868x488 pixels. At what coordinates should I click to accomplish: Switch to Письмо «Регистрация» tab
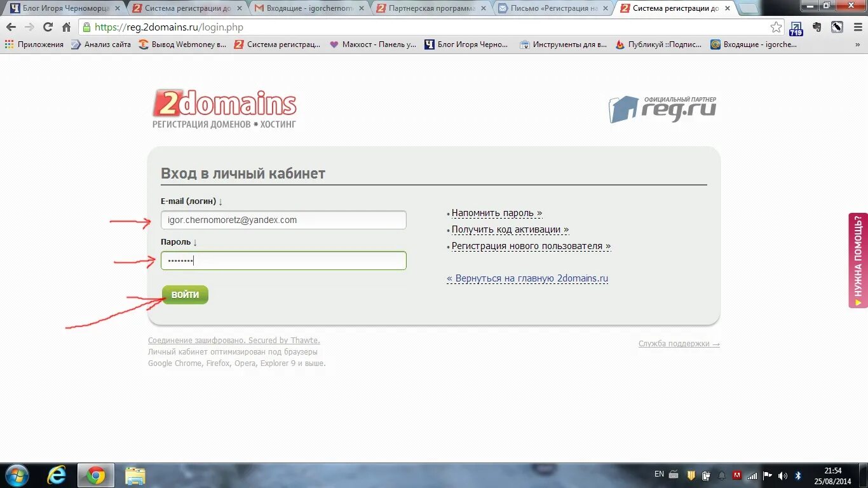click(553, 8)
